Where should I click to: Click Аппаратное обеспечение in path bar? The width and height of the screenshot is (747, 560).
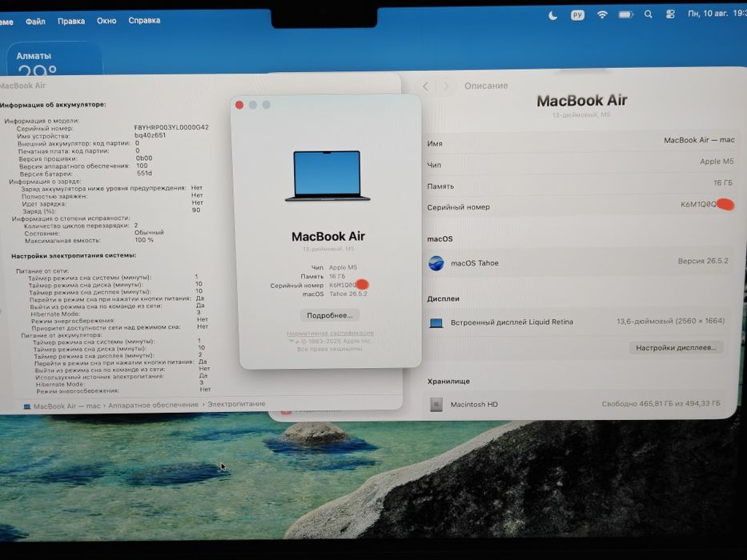click(153, 405)
